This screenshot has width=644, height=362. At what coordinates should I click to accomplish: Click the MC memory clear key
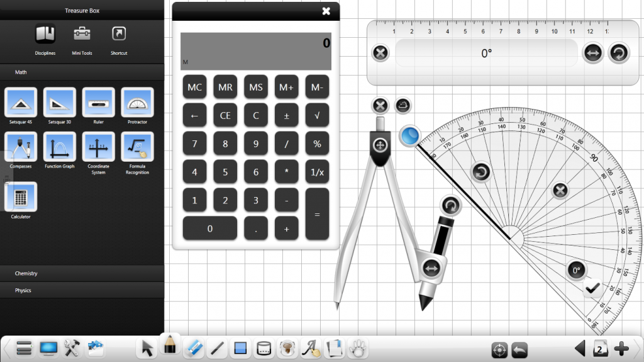(195, 87)
